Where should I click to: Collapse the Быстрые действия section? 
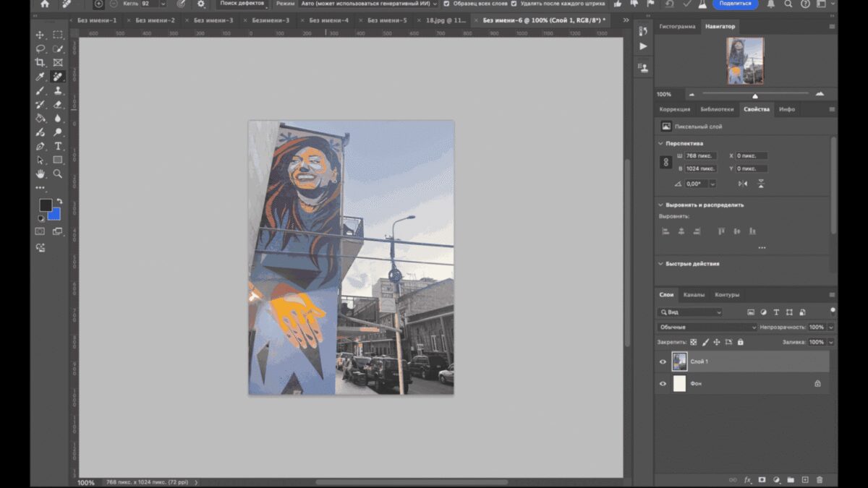point(660,264)
